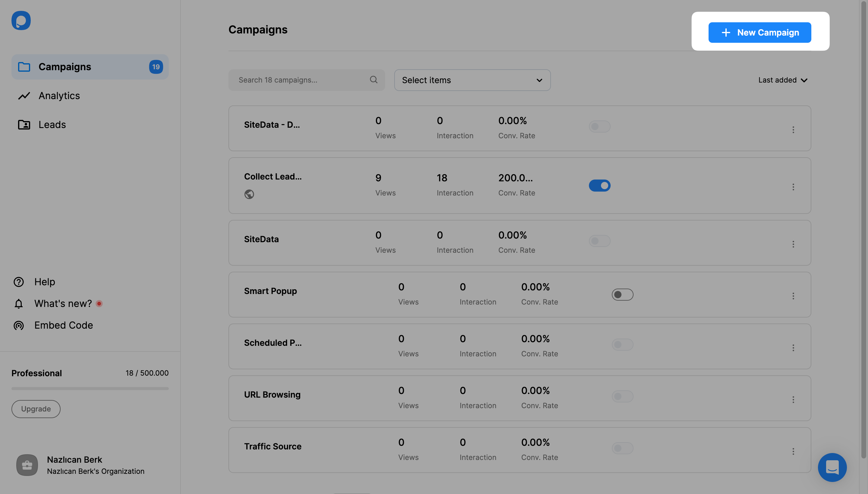868x494 pixels.
Task: Open the SiteData campaign options menu
Action: tap(793, 244)
